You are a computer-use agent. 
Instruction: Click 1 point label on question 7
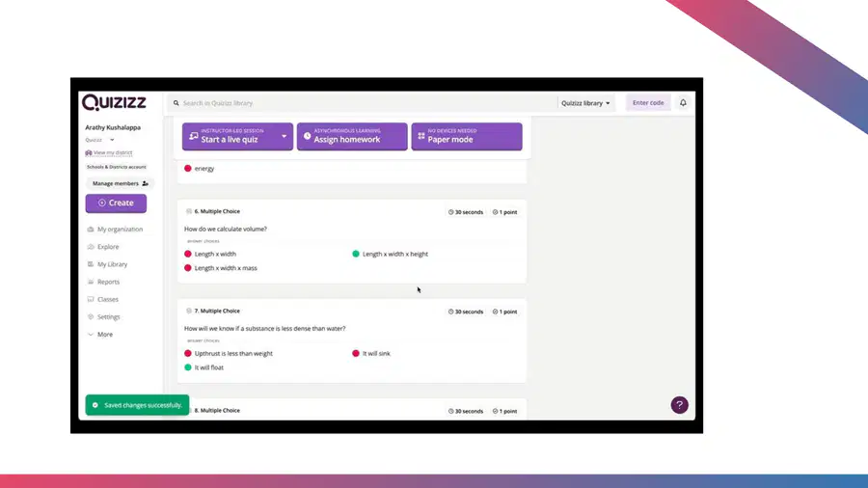[x=504, y=312]
